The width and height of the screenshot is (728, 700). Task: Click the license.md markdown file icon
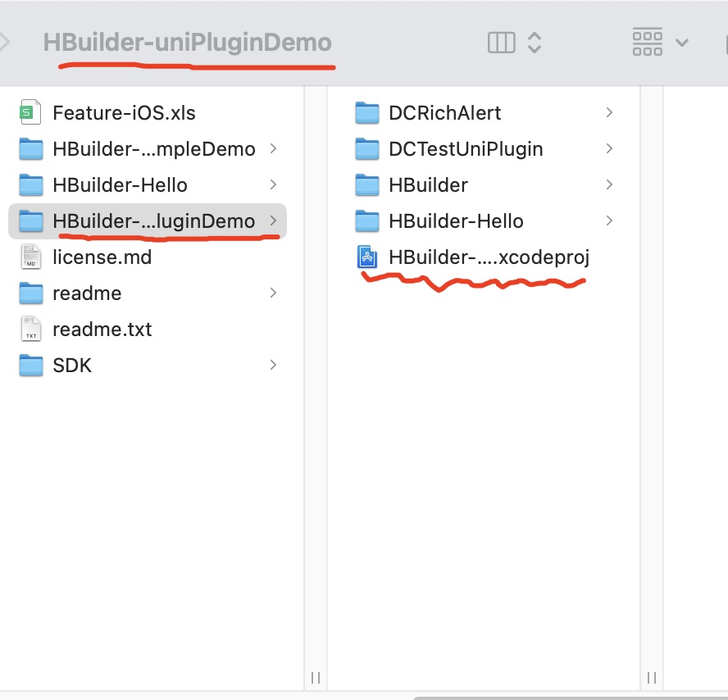[30, 257]
